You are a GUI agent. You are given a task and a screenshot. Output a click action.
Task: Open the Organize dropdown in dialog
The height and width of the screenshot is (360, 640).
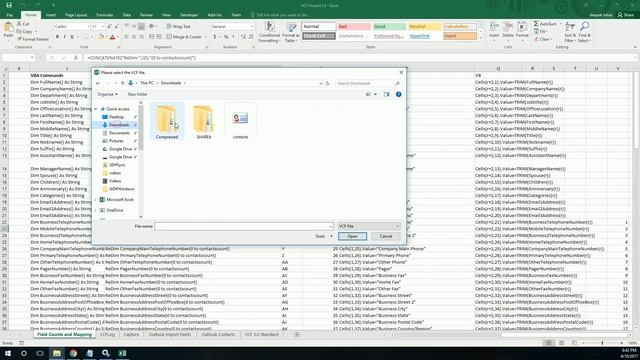pyautogui.click(x=107, y=94)
